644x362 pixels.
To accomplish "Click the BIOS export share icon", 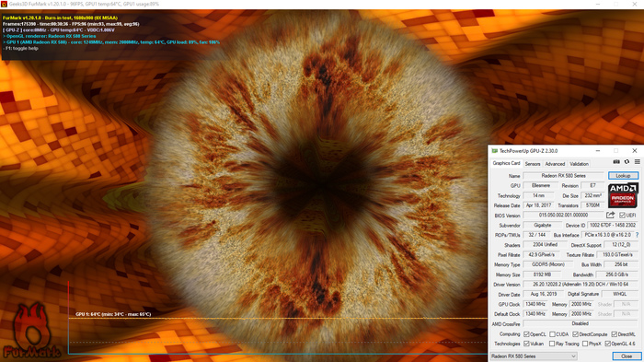I will (610, 216).
